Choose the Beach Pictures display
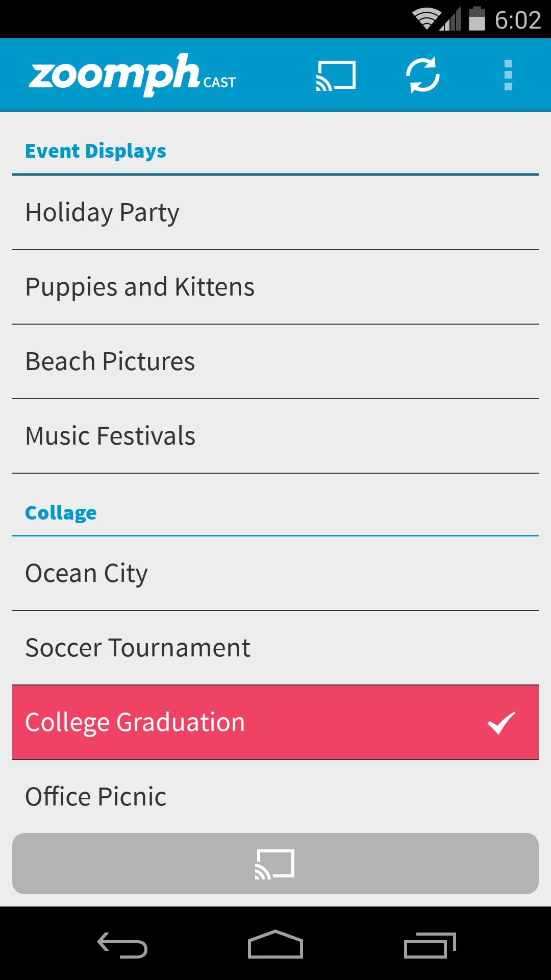 tap(275, 361)
